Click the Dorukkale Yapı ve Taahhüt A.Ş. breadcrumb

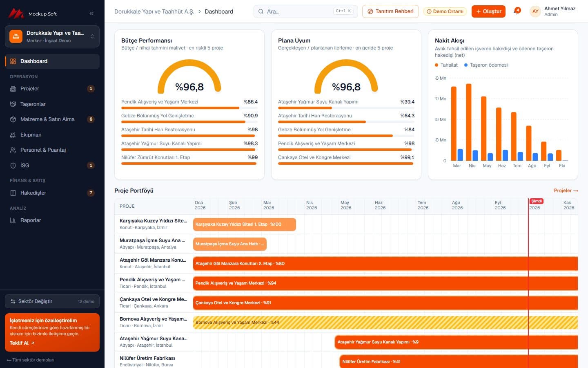pos(154,11)
